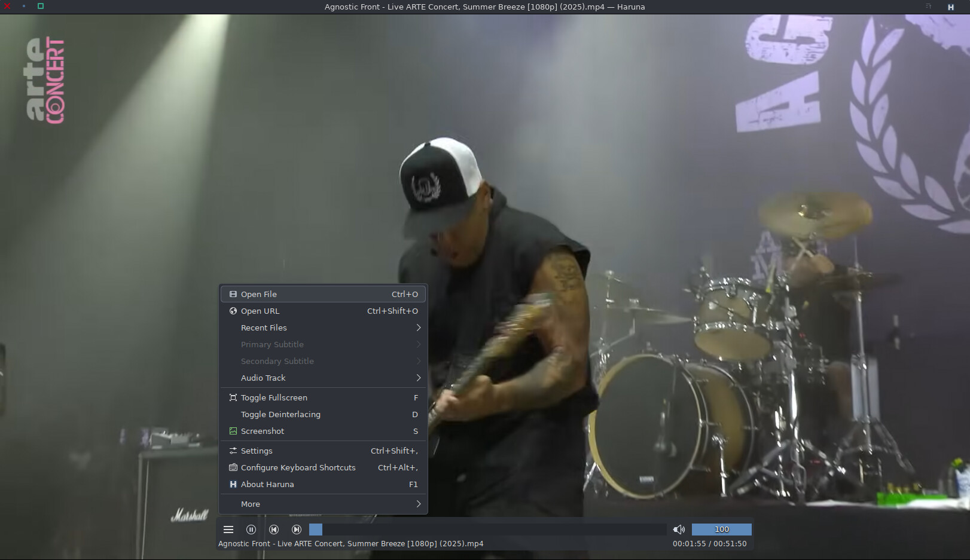The height and width of the screenshot is (560, 970).
Task: Skip to the previous playlist item
Action: point(274,530)
